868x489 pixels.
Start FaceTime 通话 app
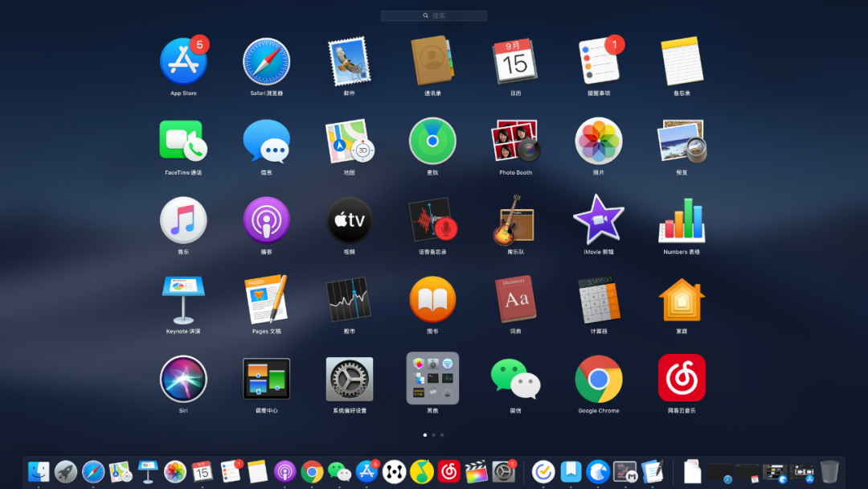pyautogui.click(x=183, y=141)
